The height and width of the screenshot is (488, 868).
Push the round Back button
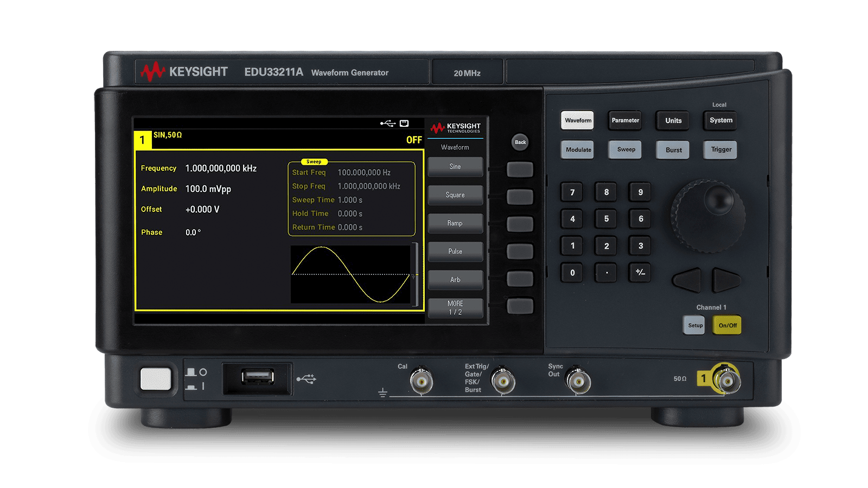pyautogui.click(x=520, y=142)
